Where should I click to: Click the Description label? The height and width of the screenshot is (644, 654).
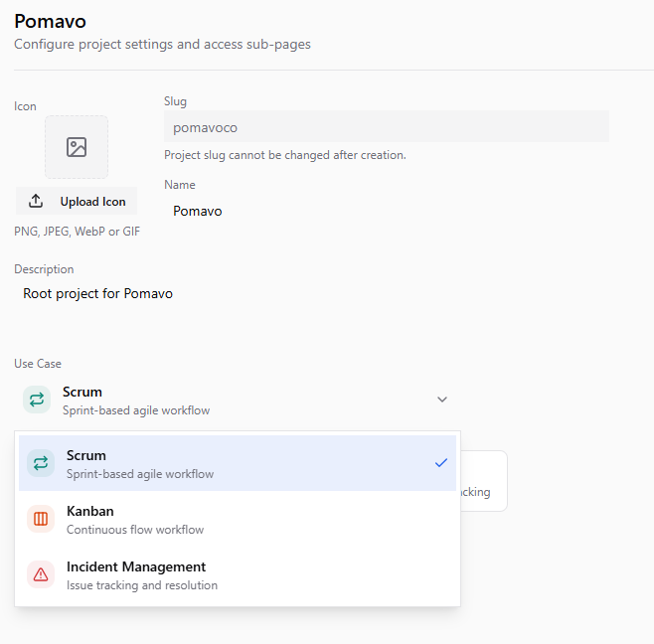(x=44, y=269)
